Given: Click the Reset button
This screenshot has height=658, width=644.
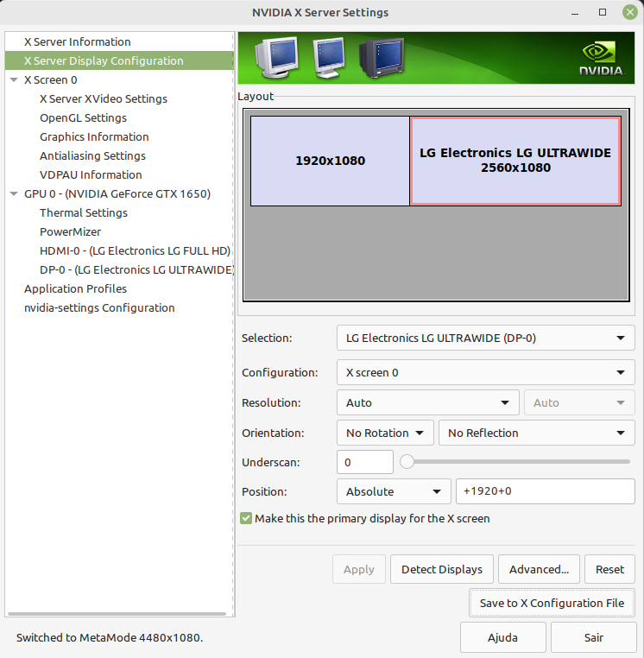Looking at the screenshot, I should (x=609, y=569).
